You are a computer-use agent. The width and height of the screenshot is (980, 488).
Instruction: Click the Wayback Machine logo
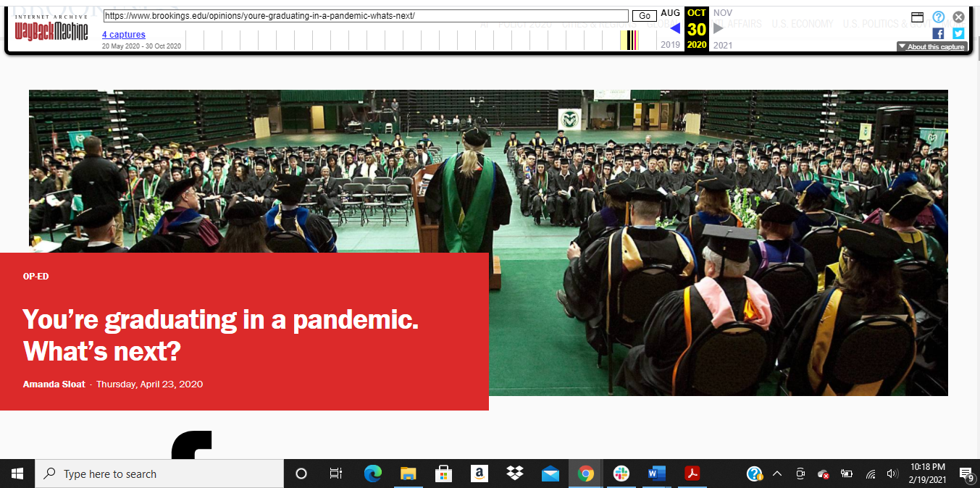coord(51,28)
